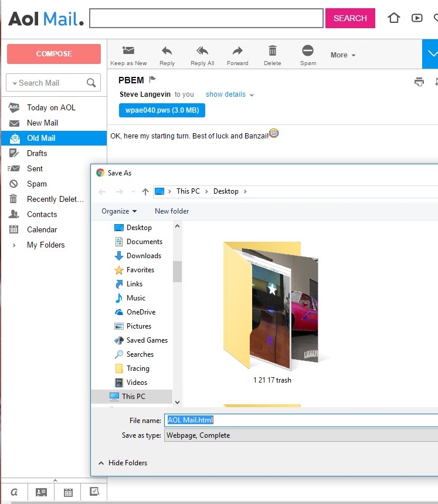438x504 pixels.
Task: Expand the My Folders chevron
Action: click(x=14, y=245)
